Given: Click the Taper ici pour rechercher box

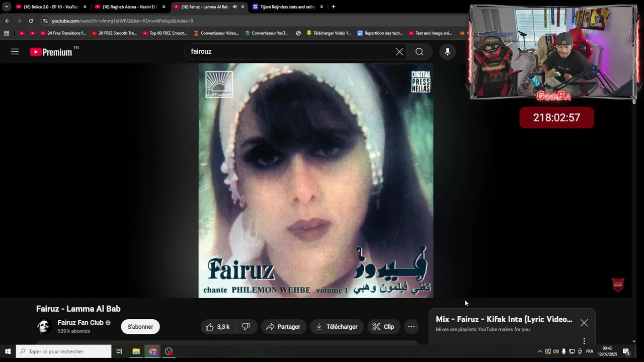Looking at the screenshot, I should [63, 351].
